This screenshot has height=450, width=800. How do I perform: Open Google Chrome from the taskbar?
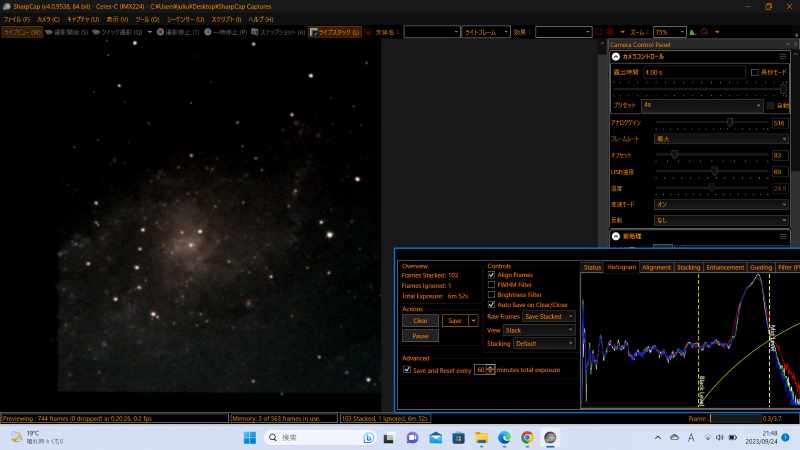pyautogui.click(x=527, y=437)
